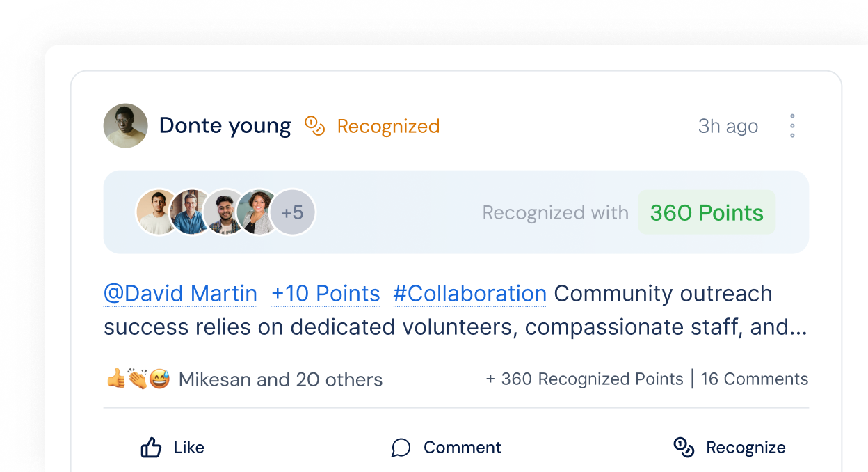
Task: Click the orange Recognized coin icon
Action: [315, 126]
